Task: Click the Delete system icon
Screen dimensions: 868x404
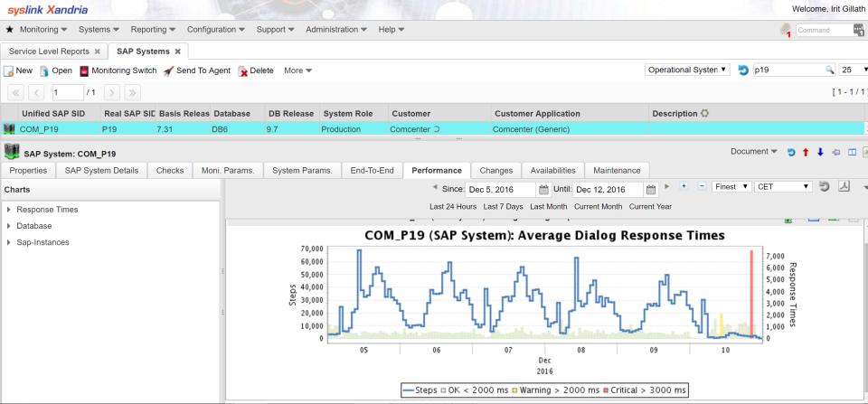Action: (243, 70)
